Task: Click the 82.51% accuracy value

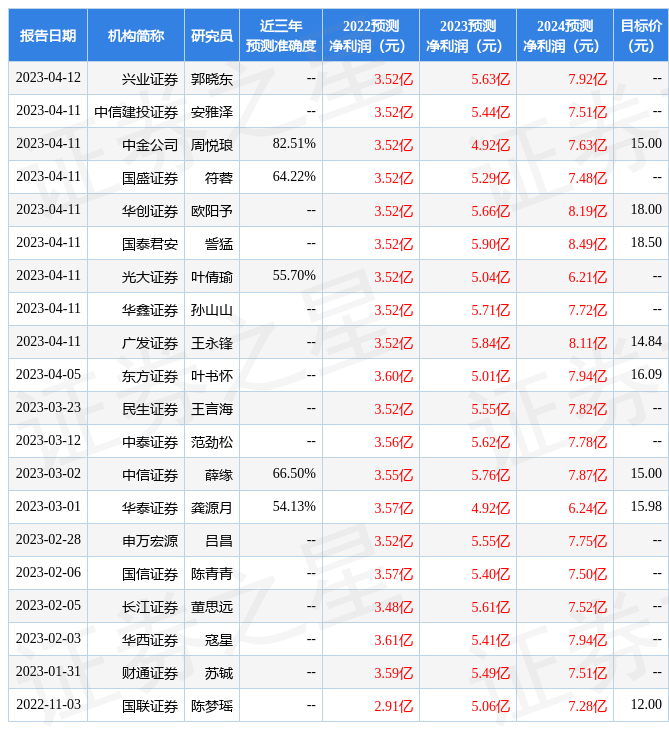Action: 294,143
